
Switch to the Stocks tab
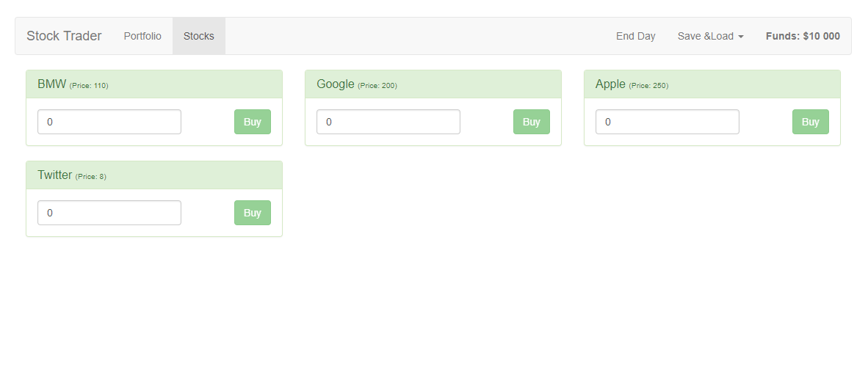pyautogui.click(x=199, y=36)
